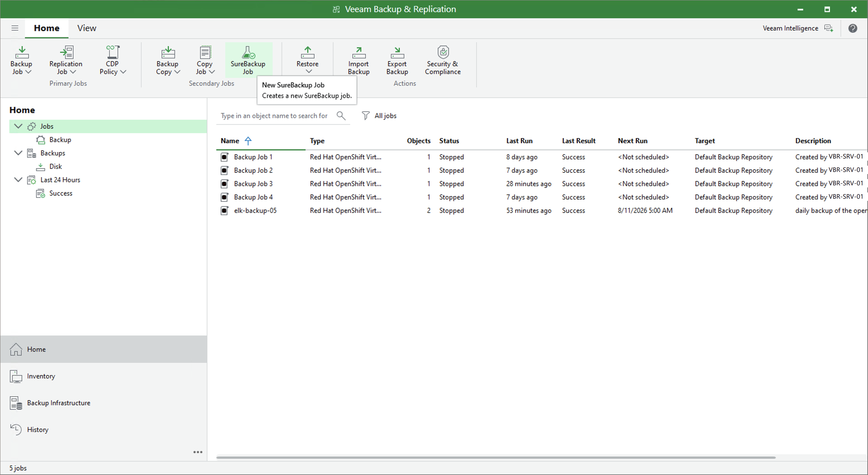Click '53 minutes ago' last run cell
Image resolution: width=868 pixels, height=475 pixels.
[x=528, y=211]
